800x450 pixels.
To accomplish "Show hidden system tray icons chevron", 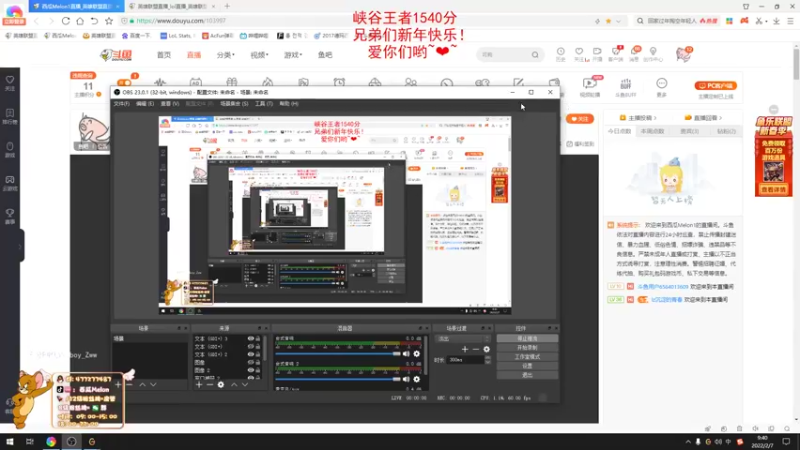I will pos(688,442).
